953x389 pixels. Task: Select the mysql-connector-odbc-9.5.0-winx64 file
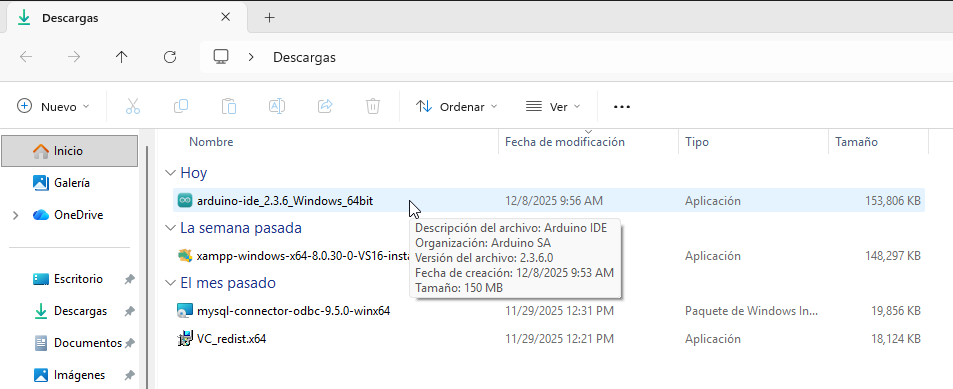[x=294, y=311]
